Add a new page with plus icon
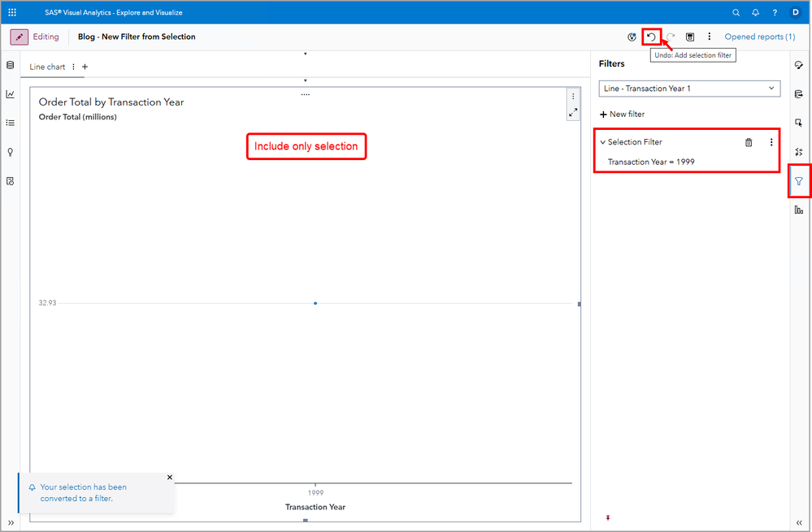The width and height of the screenshot is (812, 532). click(85, 67)
